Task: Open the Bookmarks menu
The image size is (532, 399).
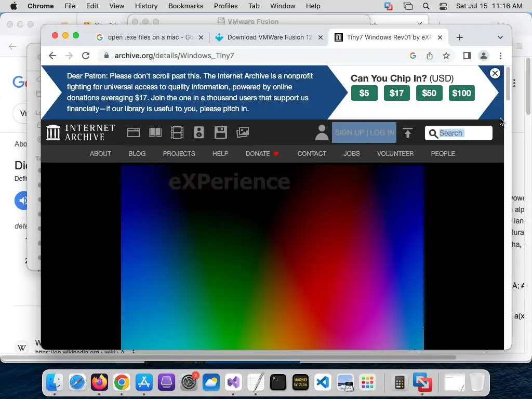Action: [x=185, y=6]
